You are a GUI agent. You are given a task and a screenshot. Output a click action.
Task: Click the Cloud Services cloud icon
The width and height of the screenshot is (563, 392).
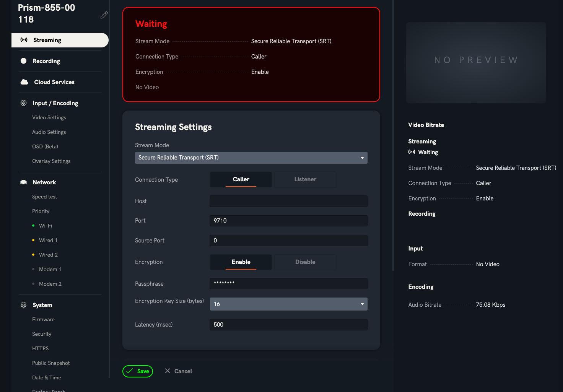pyautogui.click(x=24, y=82)
